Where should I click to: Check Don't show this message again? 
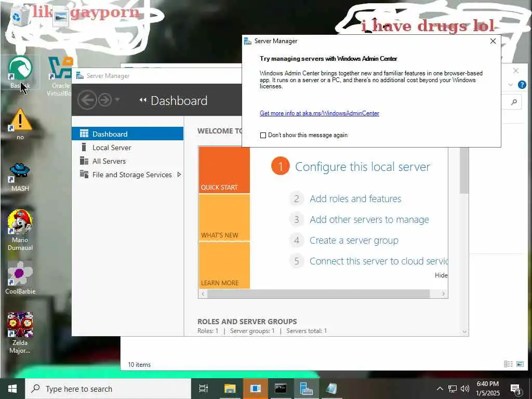pyautogui.click(x=263, y=135)
